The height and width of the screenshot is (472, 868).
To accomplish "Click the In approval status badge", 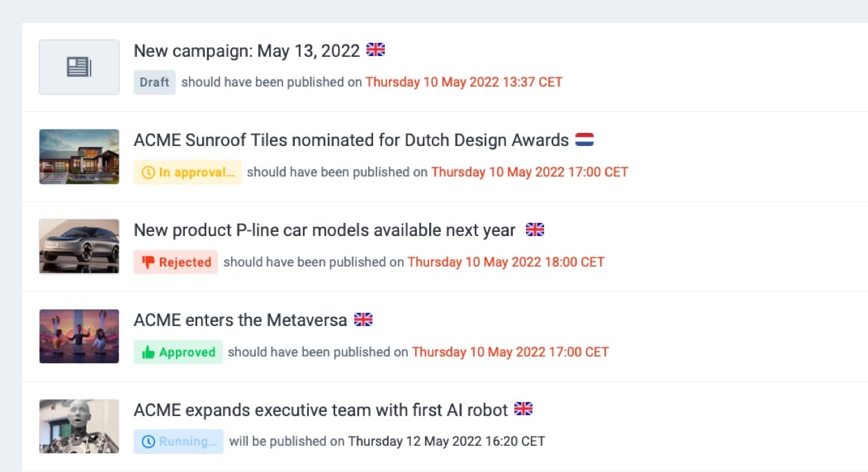I will tap(188, 172).
